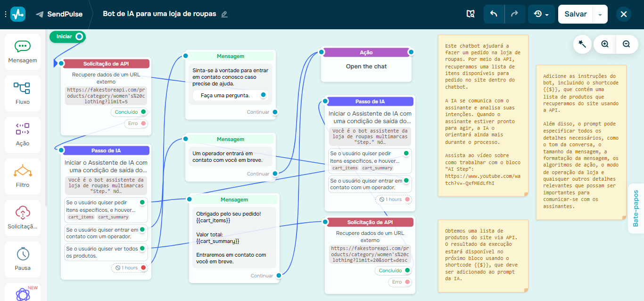The width and height of the screenshot is (644, 301).
Task: Click left block's 'entrar em contato com um operador' condition
Action: [106, 233]
